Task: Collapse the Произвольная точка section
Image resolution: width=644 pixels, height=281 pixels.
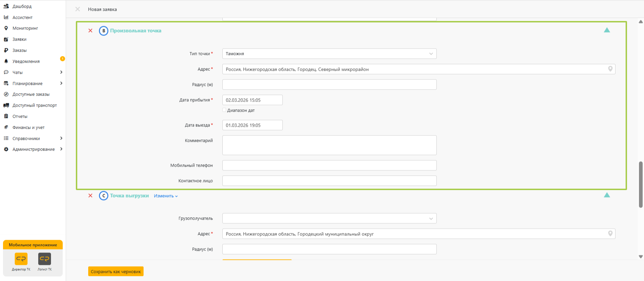Action: point(607,30)
